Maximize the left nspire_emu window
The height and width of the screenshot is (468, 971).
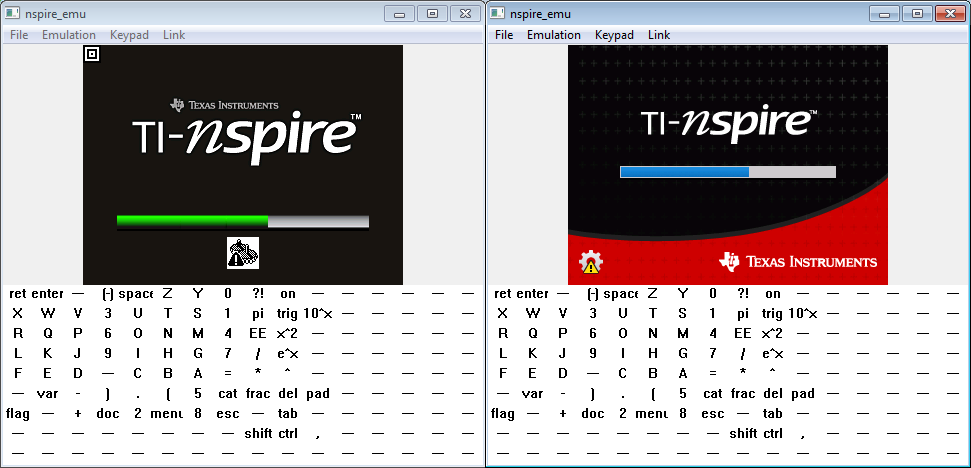433,14
